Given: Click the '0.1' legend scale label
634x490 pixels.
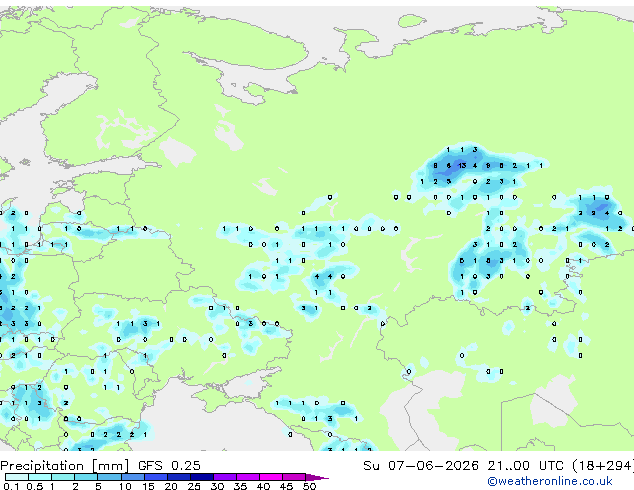Looking at the screenshot, I should point(11,486).
